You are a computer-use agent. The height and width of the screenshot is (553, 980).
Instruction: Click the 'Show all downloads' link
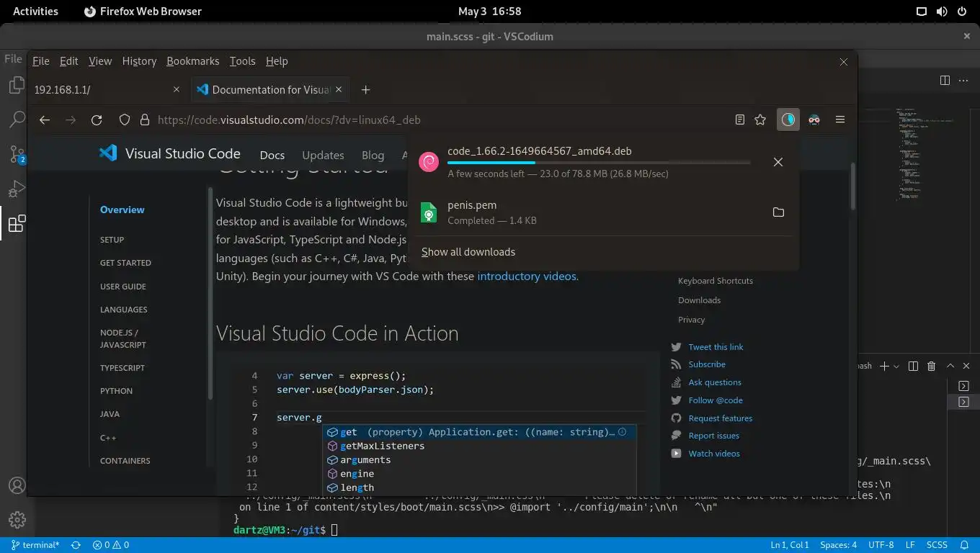[x=468, y=252]
